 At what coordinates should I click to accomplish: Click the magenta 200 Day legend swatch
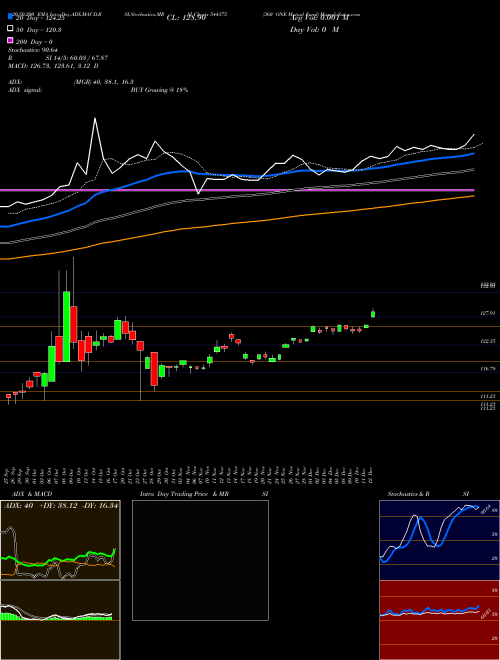click(x=10, y=40)
